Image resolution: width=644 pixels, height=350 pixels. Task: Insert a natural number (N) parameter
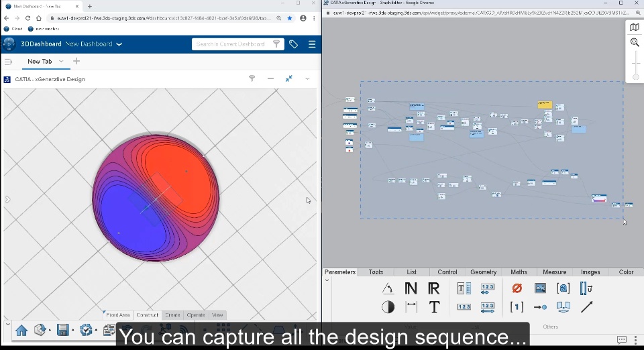click(x=411, y=288)
